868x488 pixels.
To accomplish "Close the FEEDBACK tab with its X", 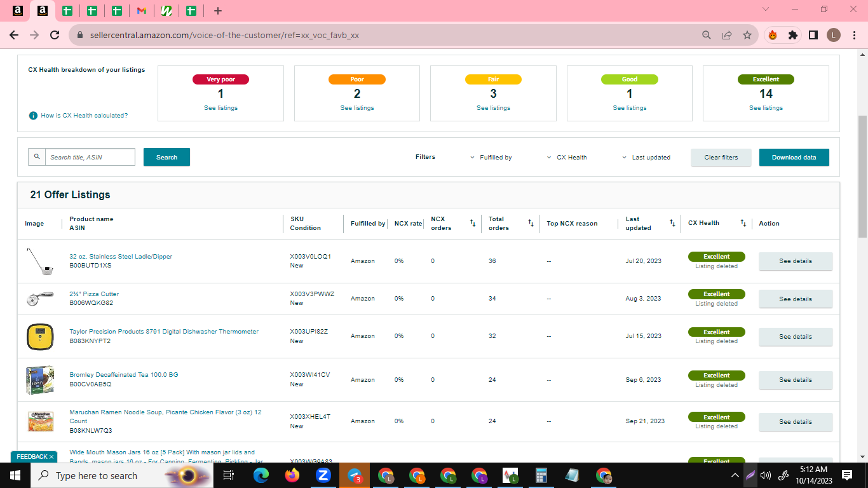I will pyautogui.click(x=51, y=457).
